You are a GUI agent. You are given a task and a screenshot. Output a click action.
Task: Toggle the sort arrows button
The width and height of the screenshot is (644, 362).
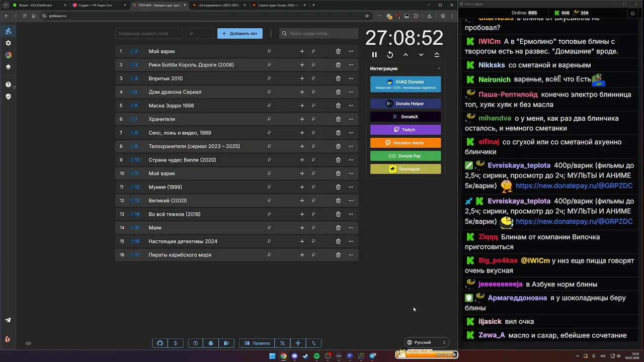(313, 343)
